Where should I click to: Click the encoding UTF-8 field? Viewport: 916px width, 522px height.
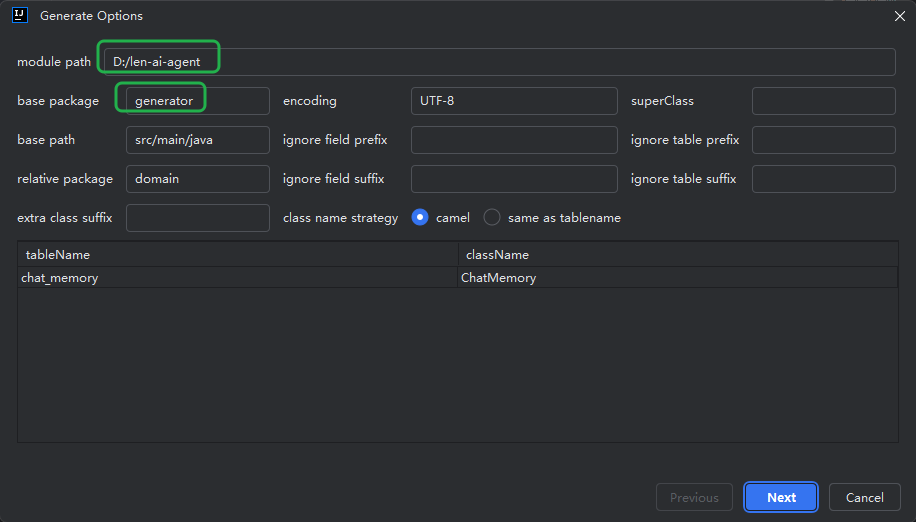514,101
